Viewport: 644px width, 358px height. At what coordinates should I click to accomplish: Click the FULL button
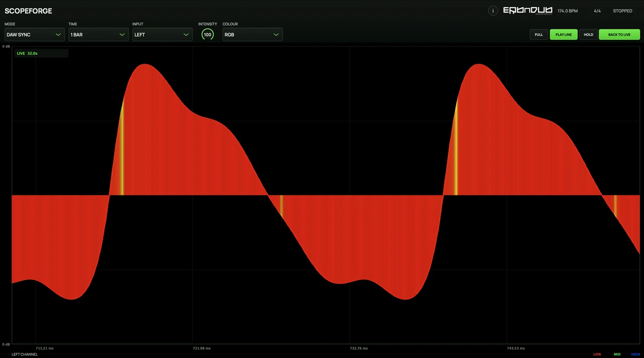tap(538, 35)
